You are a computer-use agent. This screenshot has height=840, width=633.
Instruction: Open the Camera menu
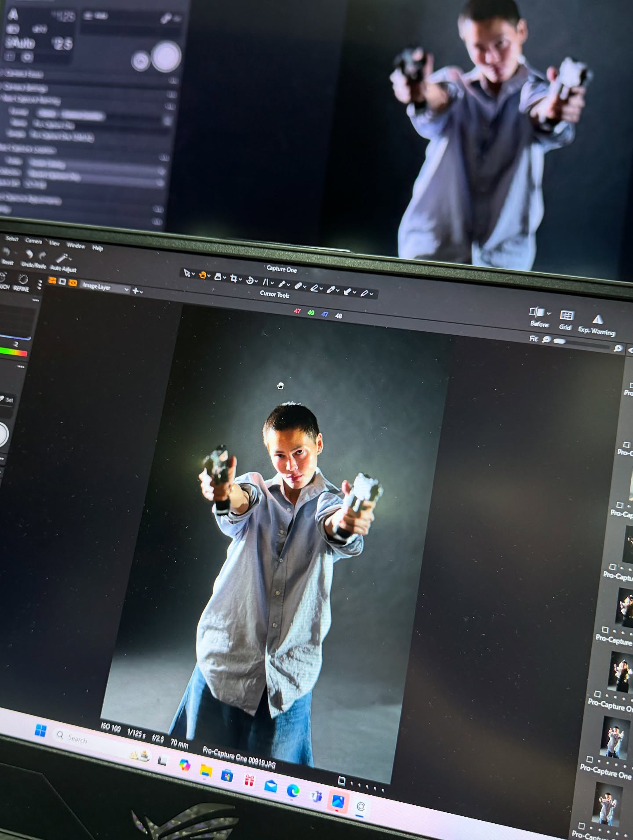click(33, 241)
